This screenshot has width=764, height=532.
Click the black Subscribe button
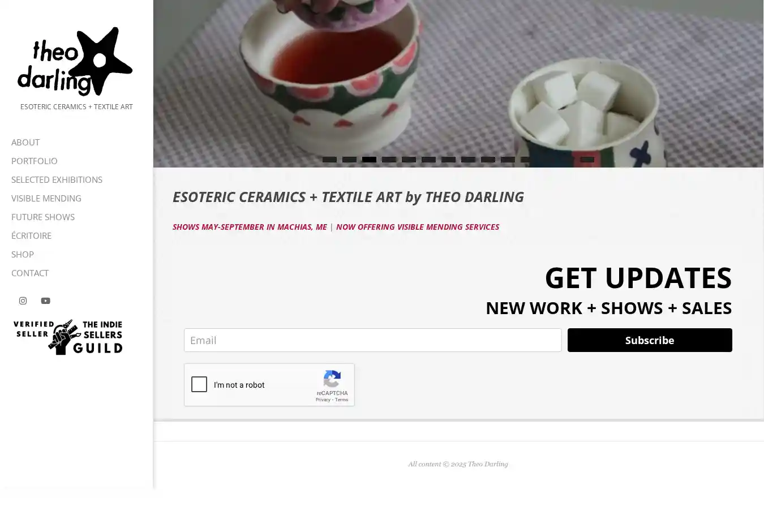pos(650,340)
